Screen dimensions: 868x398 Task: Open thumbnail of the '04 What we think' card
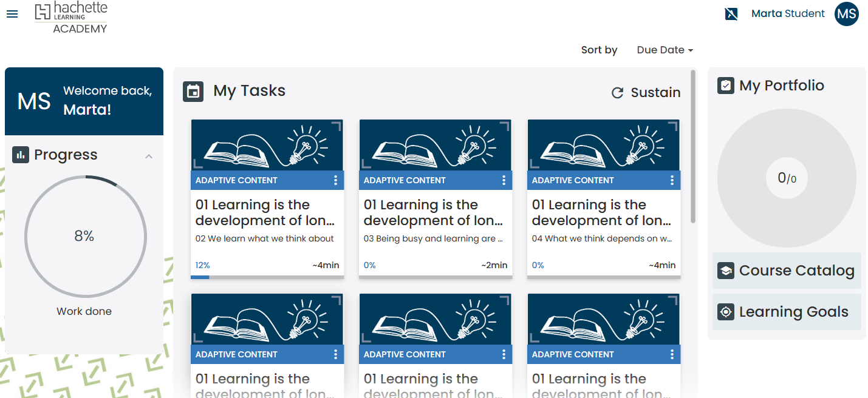(x=604, y=145)
